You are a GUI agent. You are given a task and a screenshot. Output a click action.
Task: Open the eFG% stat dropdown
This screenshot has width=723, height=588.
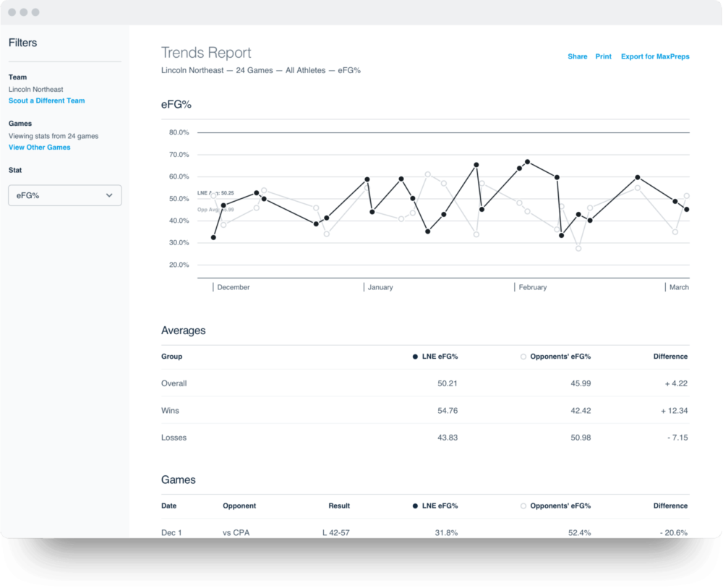click(64, 195)
